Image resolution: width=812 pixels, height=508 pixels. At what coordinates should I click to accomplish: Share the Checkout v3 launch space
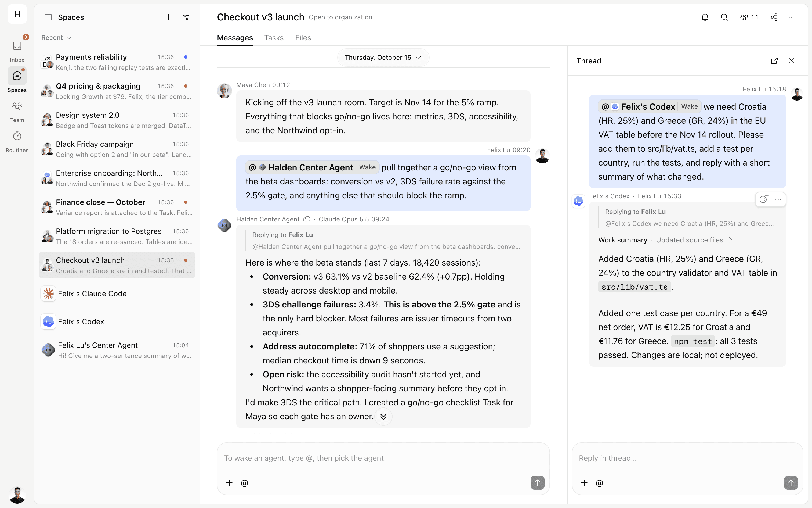pos(774,17)
